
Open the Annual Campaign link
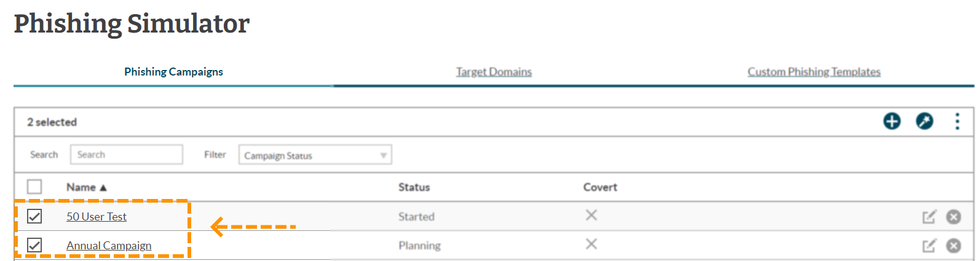109,246
